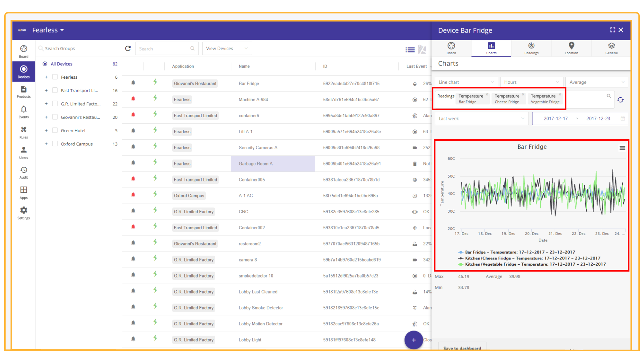The height and width of the screenshot is (351, 644).
Task: Remove the Bar Fridge Temperature reading tag
Action: [487, 94]
